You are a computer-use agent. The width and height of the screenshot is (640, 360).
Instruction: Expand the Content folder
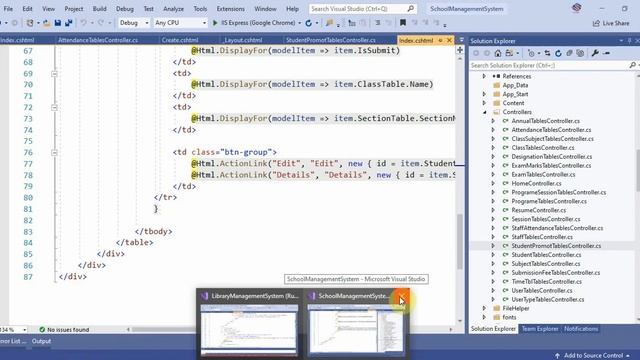[x=484, y=103]
